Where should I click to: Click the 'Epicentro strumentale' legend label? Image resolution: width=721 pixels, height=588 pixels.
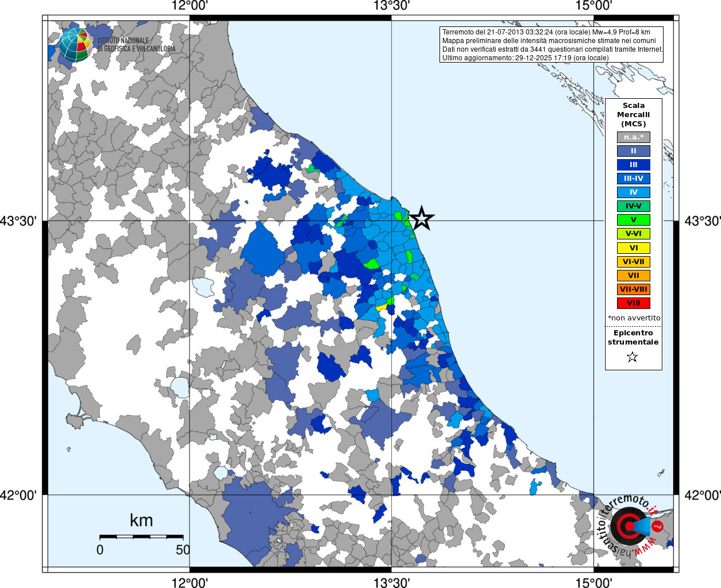633,338
